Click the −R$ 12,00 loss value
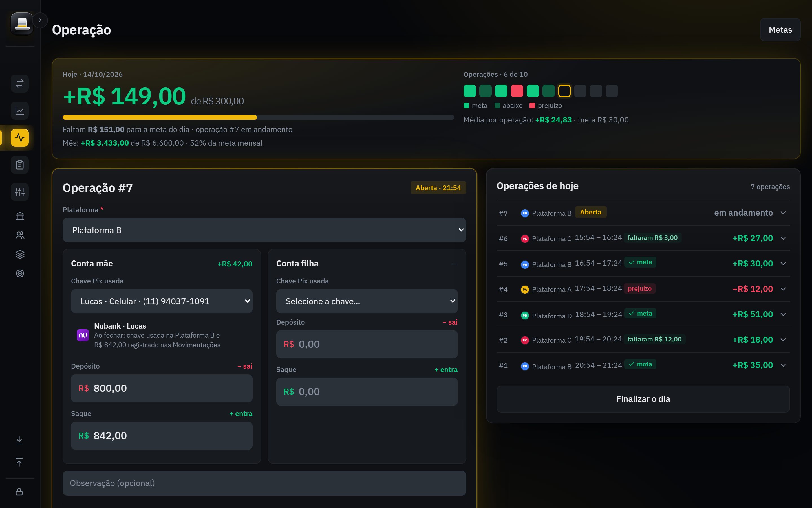The image size is (812, 508). tap(753, 289)
